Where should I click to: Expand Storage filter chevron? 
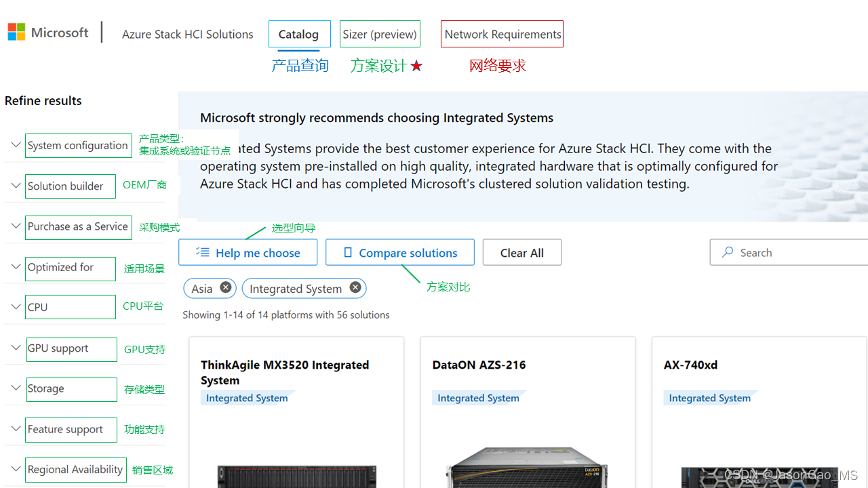pyautogui.click(x=16, y=388)
